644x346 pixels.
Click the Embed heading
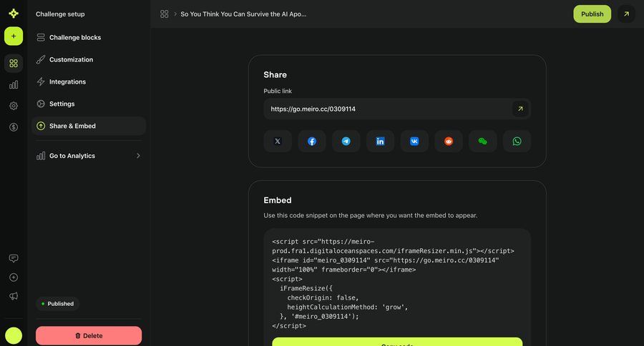click(x=278, y=200)
